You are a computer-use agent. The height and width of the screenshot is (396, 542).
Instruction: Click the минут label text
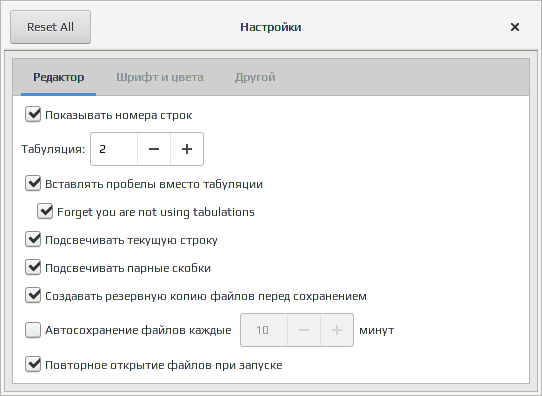[x=376, y=330]
